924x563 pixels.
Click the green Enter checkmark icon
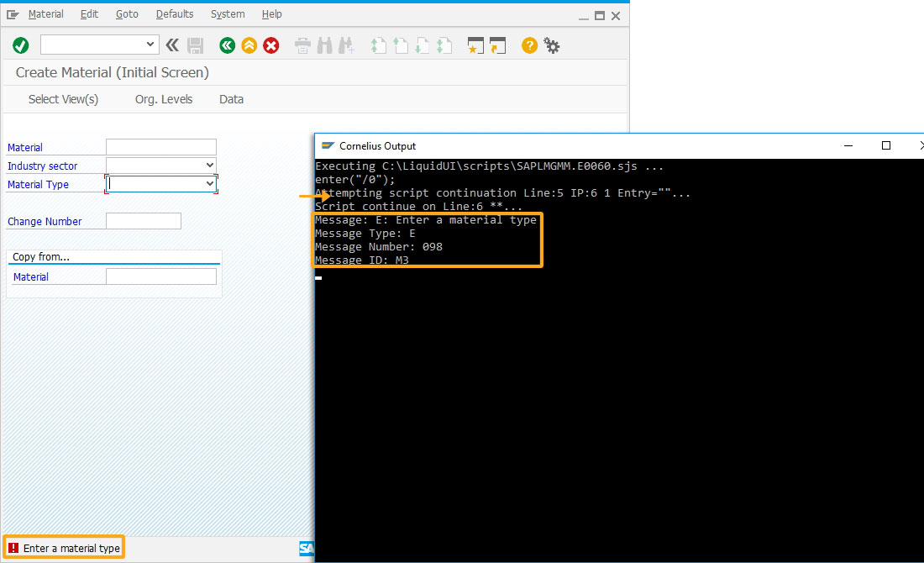click(21, 45)
